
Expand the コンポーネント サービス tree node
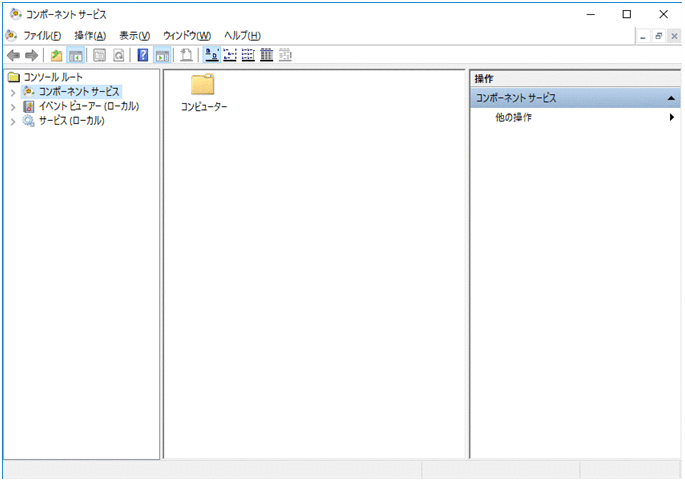[x=12, y=92]
